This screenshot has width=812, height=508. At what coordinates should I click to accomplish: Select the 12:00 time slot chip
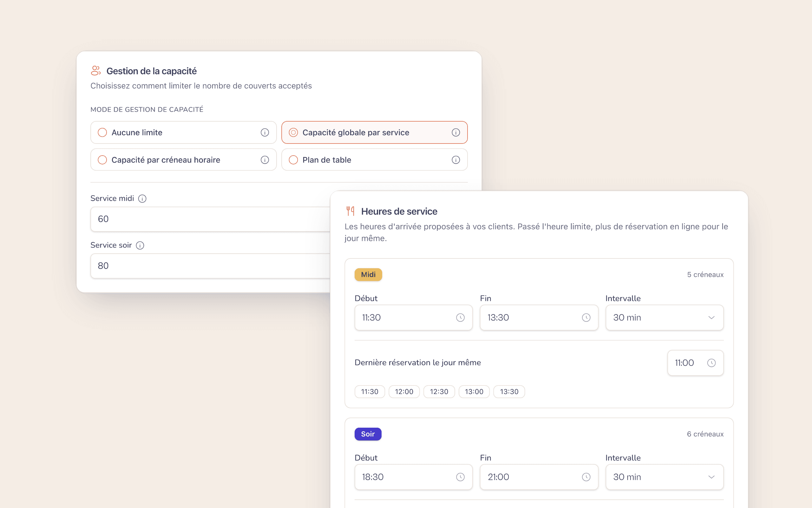(404, 392)
